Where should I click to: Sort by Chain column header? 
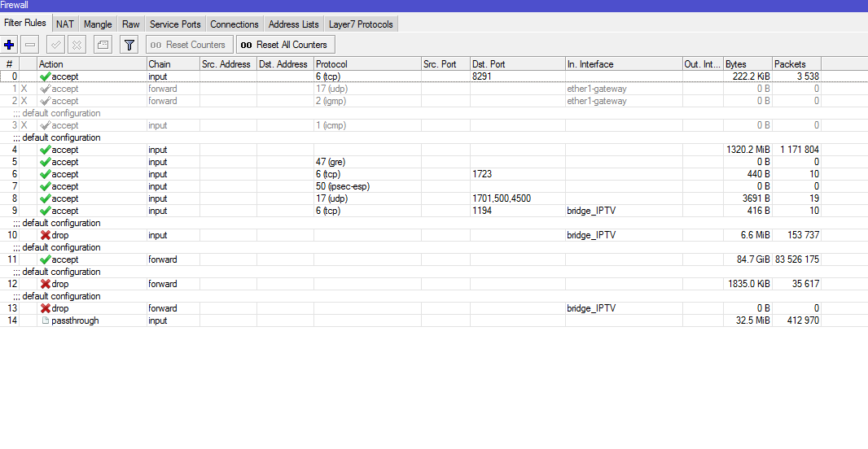click(x=173, y=64)
